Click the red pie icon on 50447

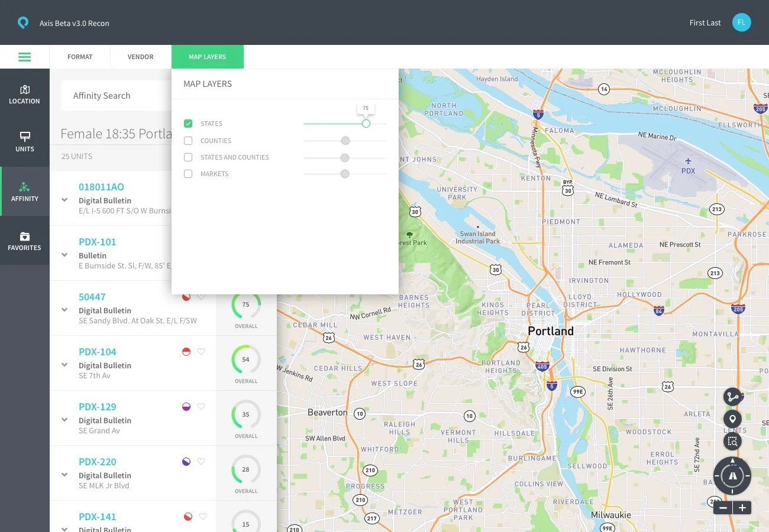(186, 297)
